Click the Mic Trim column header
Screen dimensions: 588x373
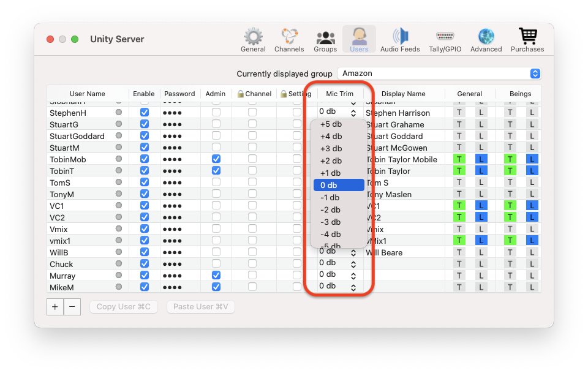click(x=340, y=94)
